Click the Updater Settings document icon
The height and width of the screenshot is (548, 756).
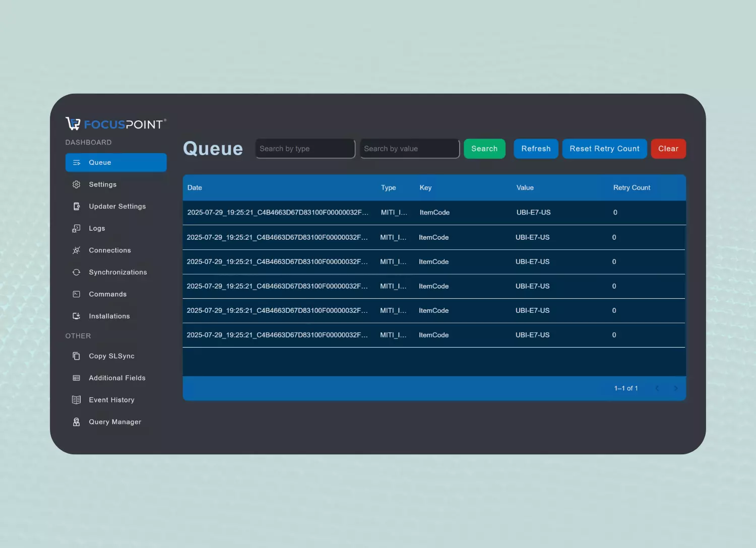[x=76, y=207]
